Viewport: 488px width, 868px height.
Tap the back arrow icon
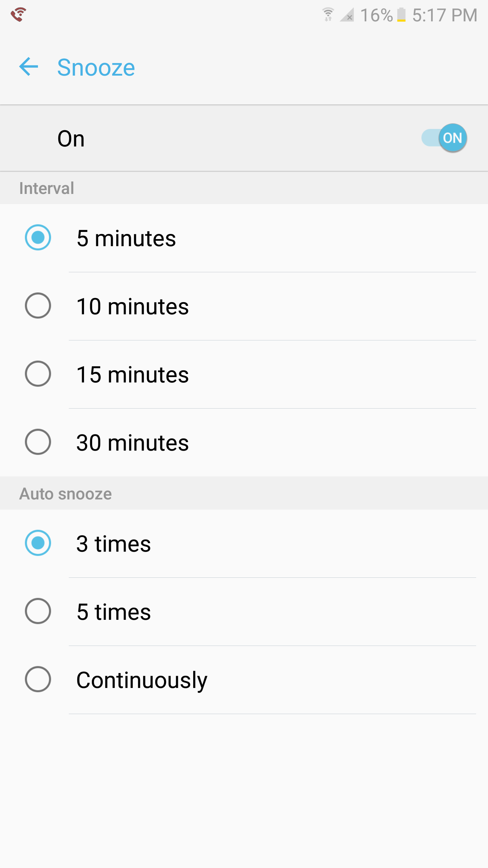point(29,67)
